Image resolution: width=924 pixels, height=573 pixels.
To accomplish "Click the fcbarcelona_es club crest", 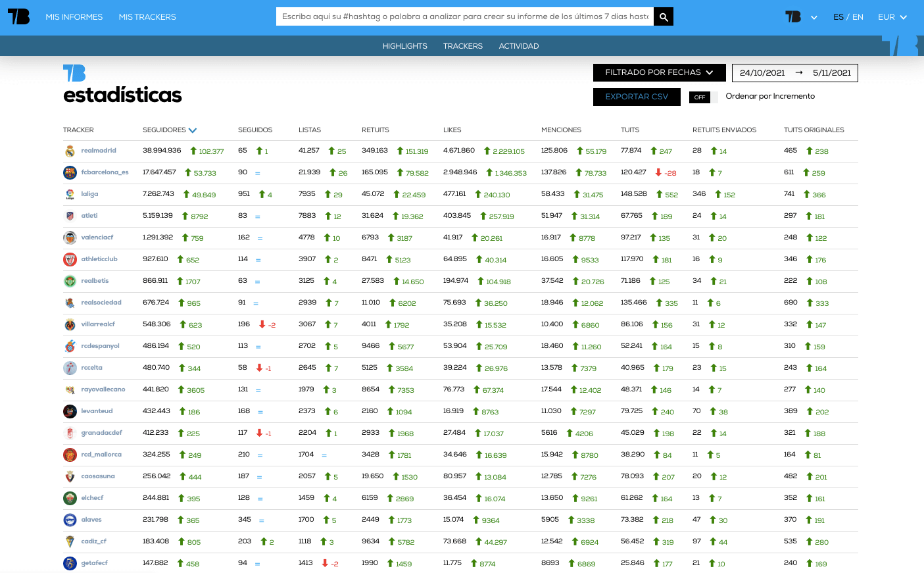I will (70, 172).
